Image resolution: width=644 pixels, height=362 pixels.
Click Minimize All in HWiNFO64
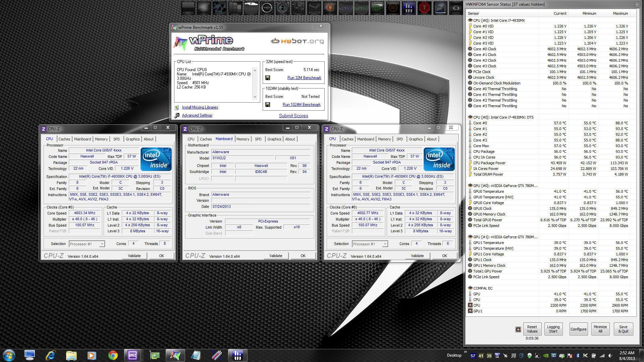pyautogui.click(x=600, y=329)
